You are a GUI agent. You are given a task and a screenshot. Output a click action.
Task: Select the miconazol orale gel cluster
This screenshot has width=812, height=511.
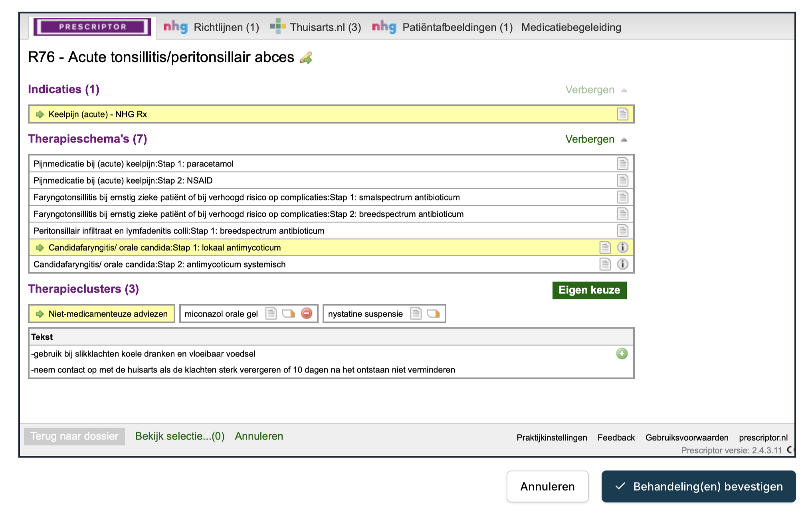221,314
